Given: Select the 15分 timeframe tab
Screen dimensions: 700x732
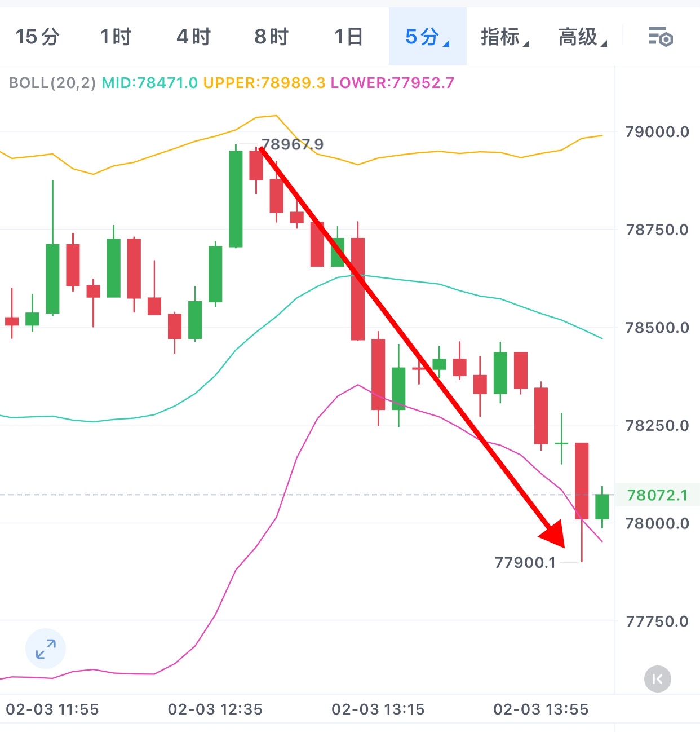Looking at the screenshot, I should point(37,37).
